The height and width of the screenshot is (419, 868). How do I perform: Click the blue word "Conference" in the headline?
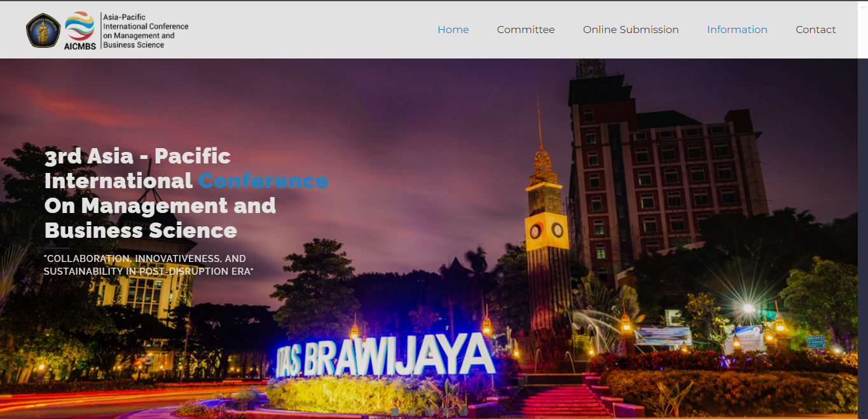[x=263, y=181]
